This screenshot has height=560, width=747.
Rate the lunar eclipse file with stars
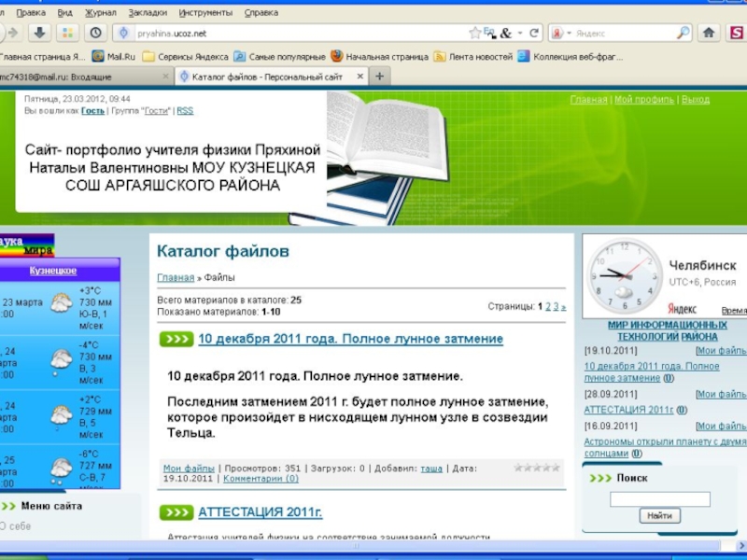[537, 468]
